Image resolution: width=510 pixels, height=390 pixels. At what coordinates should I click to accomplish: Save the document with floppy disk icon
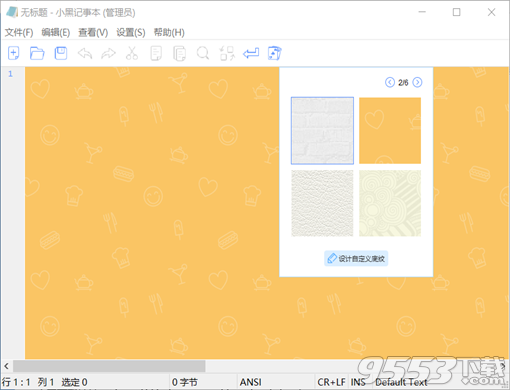[x=61, y=53]
